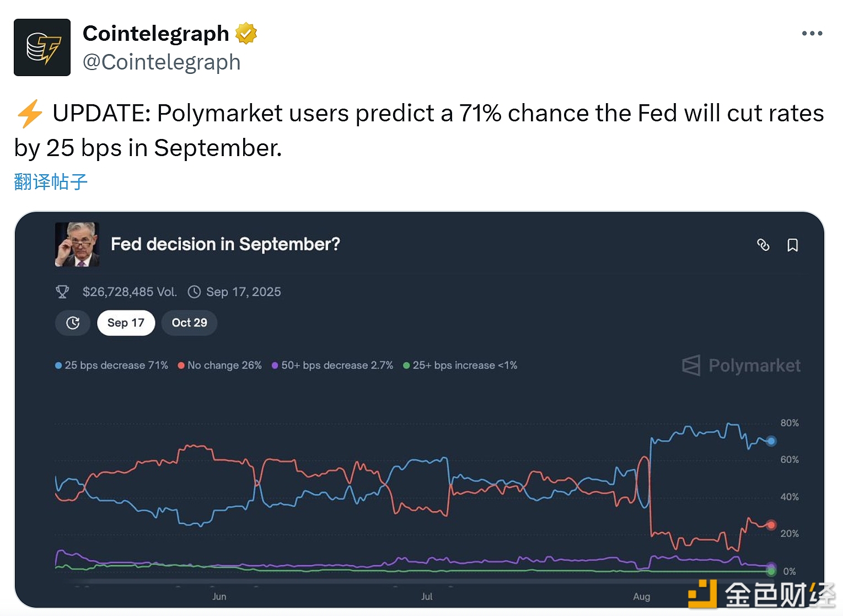Image resolution: width=843 pixels, height=616 pixels.
Task: Click the Powell thumbnail image
Action: (x=77, y=244)
